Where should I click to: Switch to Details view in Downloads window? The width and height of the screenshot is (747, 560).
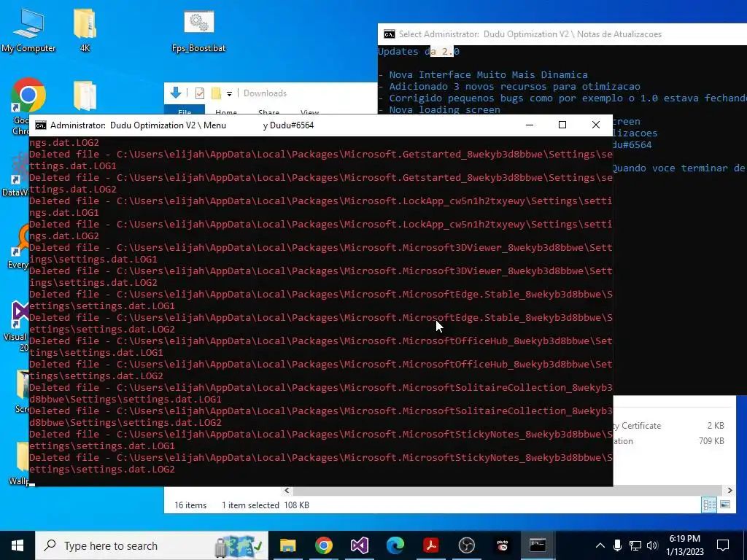pos(709,505)
